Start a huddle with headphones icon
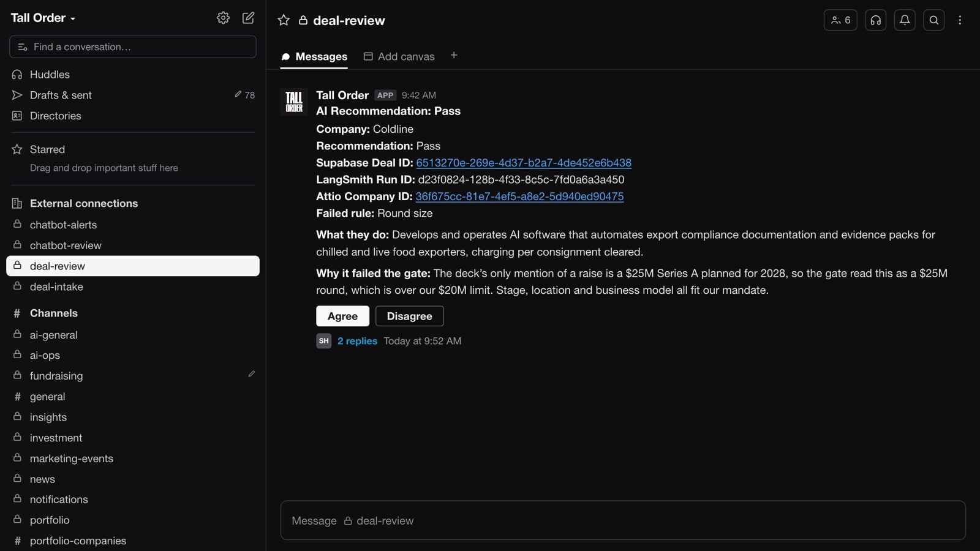Viewport: 980px width, 551px height. (876, 20)
